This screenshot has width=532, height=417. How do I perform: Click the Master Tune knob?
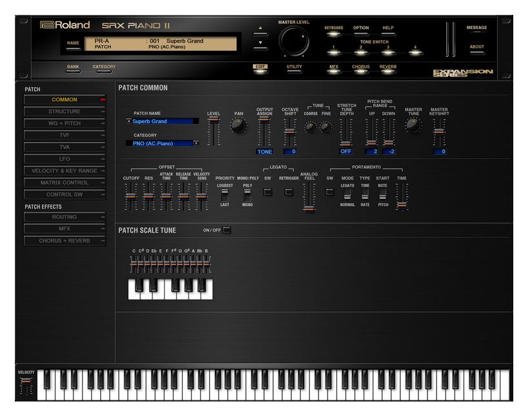point(413,125)
